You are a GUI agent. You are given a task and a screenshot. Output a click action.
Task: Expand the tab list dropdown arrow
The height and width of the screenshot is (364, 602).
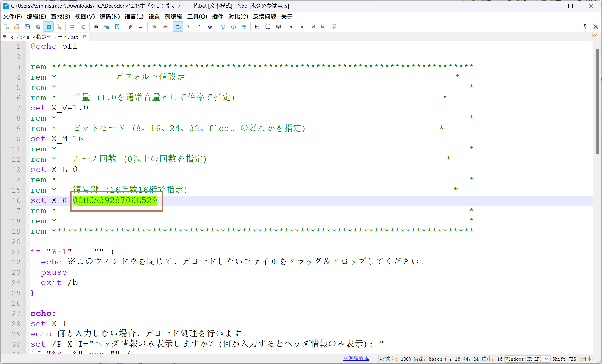(x=595, y=36)
